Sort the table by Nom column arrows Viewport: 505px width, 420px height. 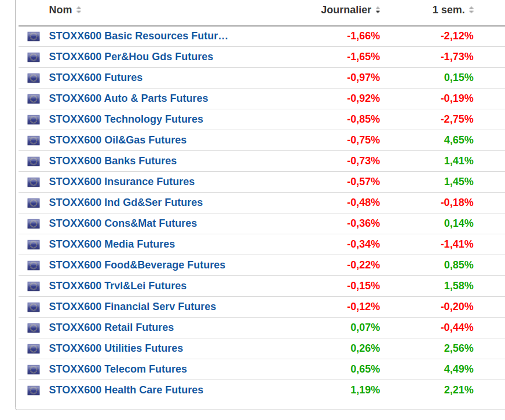(x=79, y=10)
